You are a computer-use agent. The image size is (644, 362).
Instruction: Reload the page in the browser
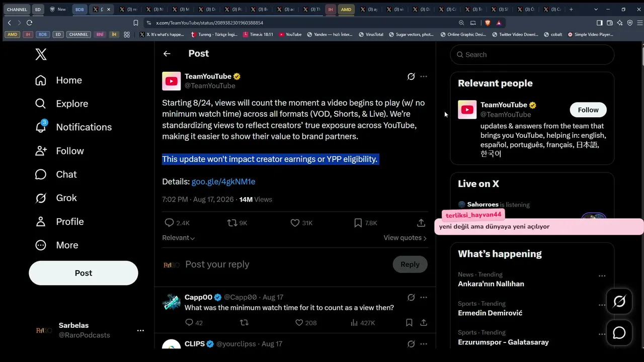click(x=29, y=23)
